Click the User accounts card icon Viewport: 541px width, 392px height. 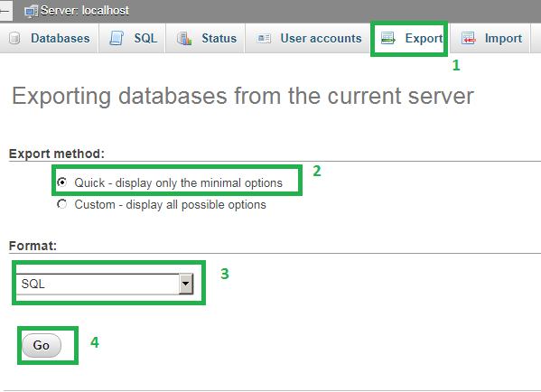tap(264, 38)
